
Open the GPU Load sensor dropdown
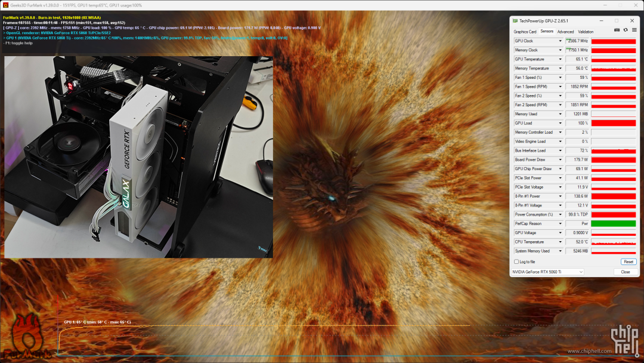point(560,123)
